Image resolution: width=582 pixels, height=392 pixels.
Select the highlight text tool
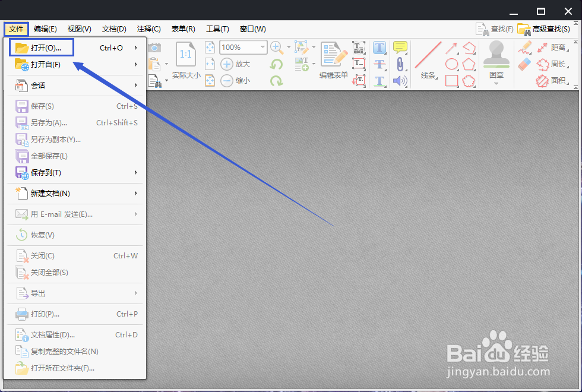(x=379, y=48)
